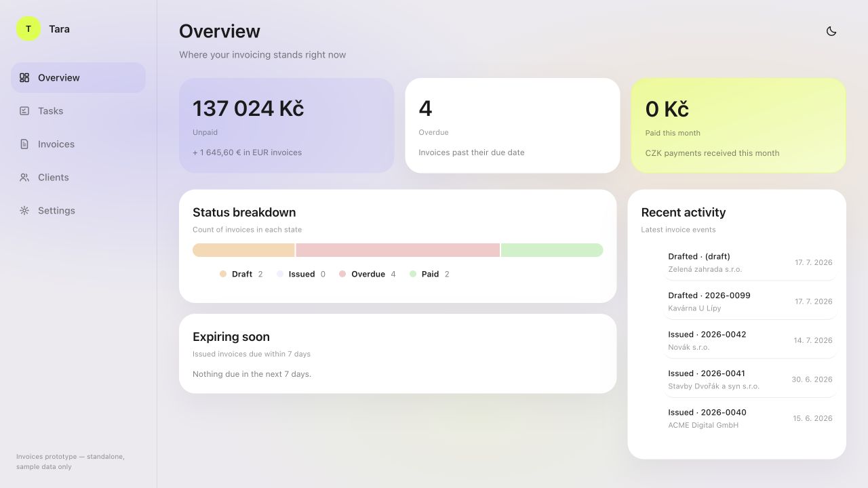
Task: Click the Overview page title
Action: pos(220,31)
